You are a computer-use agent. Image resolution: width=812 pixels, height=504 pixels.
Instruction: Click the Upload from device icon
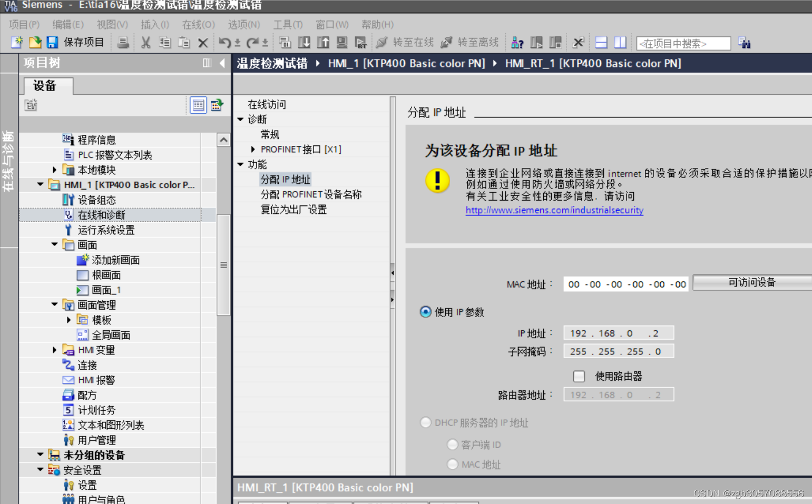[x=323, y=43]
